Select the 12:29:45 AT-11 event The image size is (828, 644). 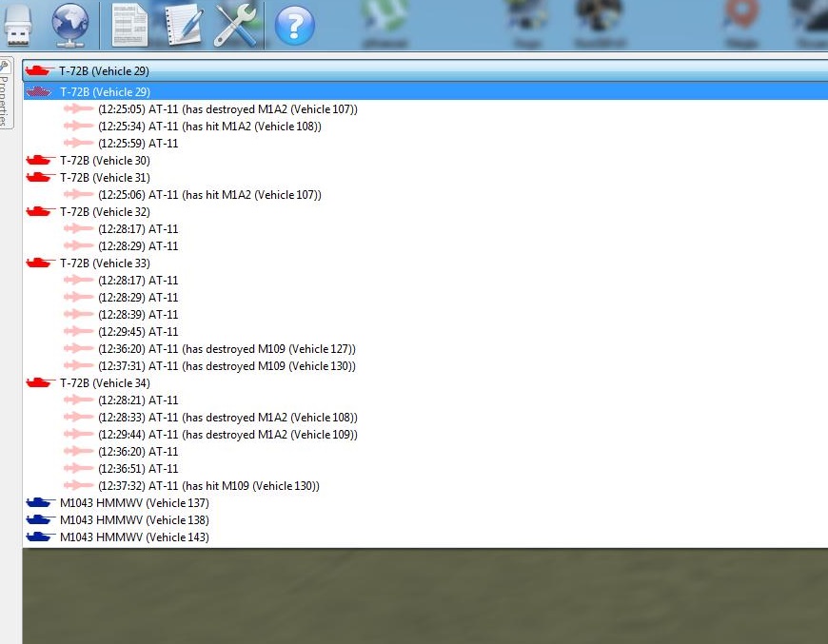point(138,331)
